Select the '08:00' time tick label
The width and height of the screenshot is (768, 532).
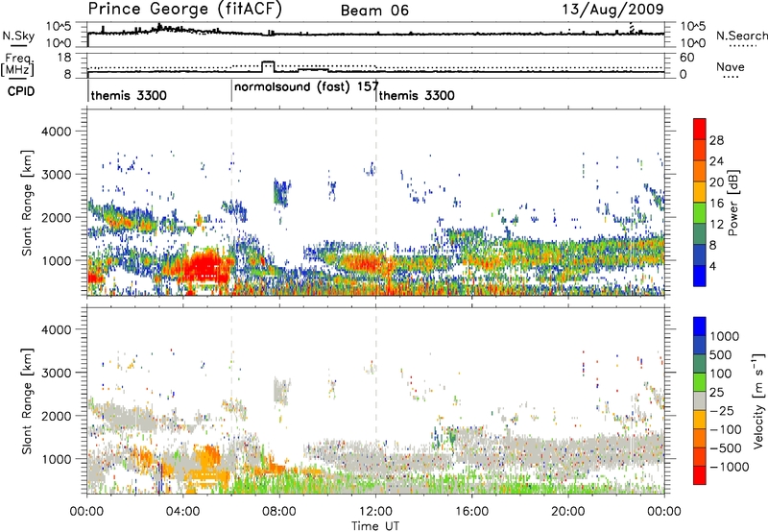pyautogui.click(x=279, y=512)
